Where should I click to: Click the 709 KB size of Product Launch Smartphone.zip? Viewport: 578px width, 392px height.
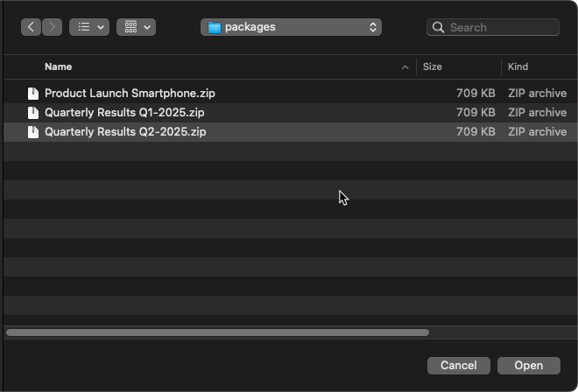[476, 94]
